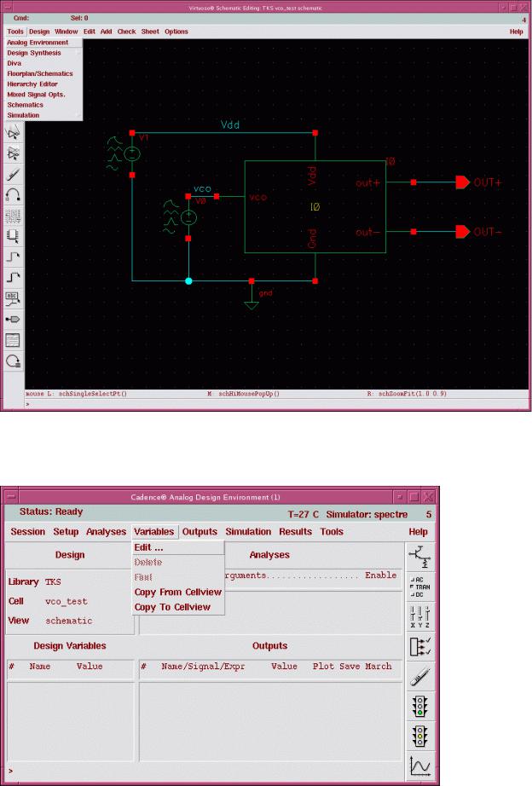The width and height of the screenshot is (532, 786).
Task: Select the Add Instance chip icon
Action: 13,236
